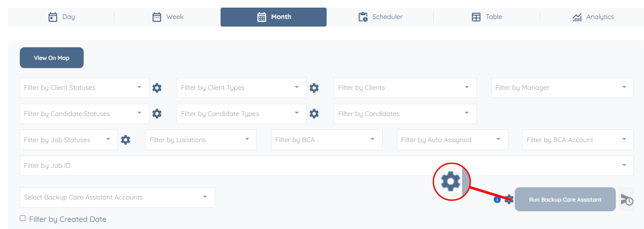
Task: Open settings gear beside Candidate Types filter
Action: click(x=314, y=114)
